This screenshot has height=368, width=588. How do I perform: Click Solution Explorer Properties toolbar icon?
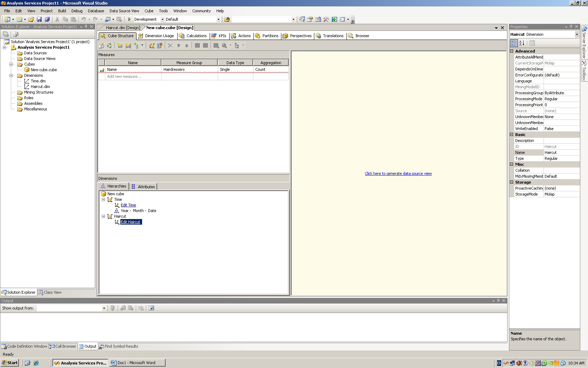6,34
